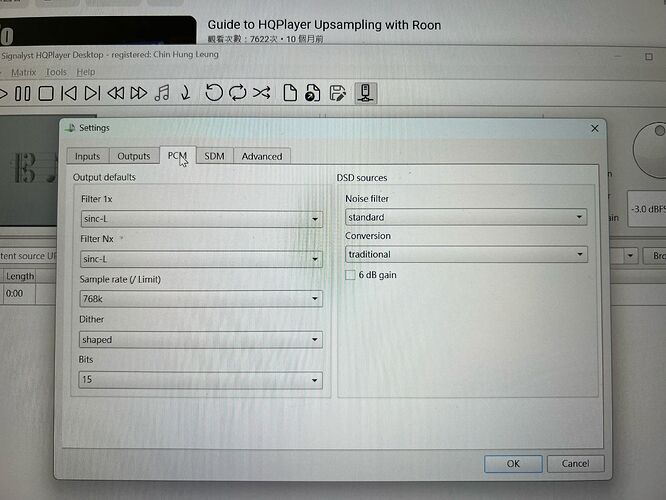
Task: Click the document with disc icon
Action: click(x=313, y=93)
